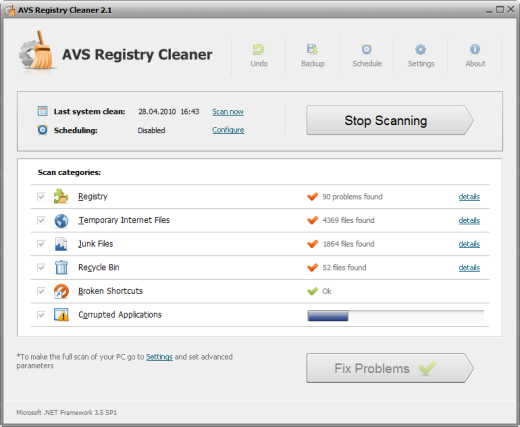Click the Fix Problems button
The image size is (520, 427).
pyautogui.click(x=390, y=368)
